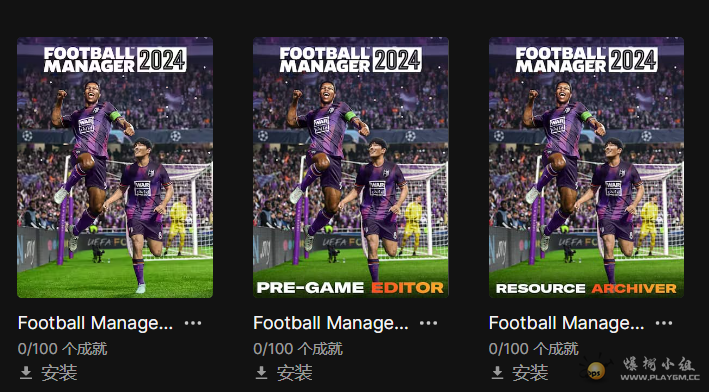Click the download arrow icon for Resource Archiver

point(497,373)
